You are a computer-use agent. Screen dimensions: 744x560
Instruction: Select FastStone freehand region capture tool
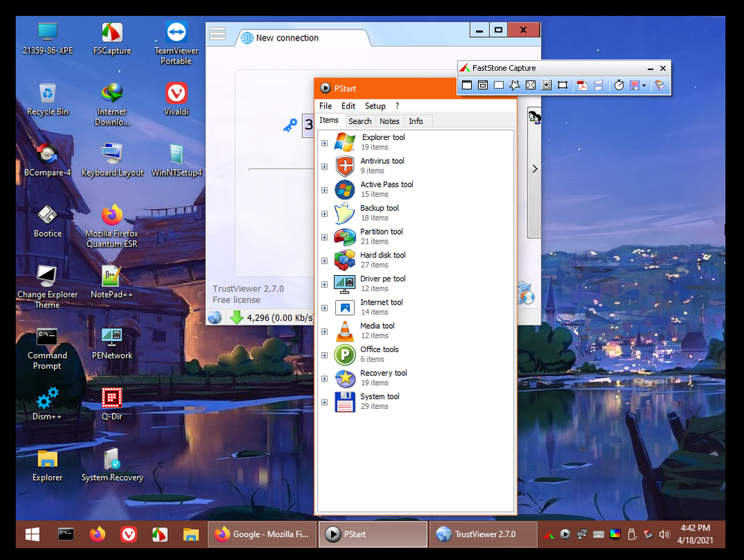pyautogui.click(x=514, y=85)
